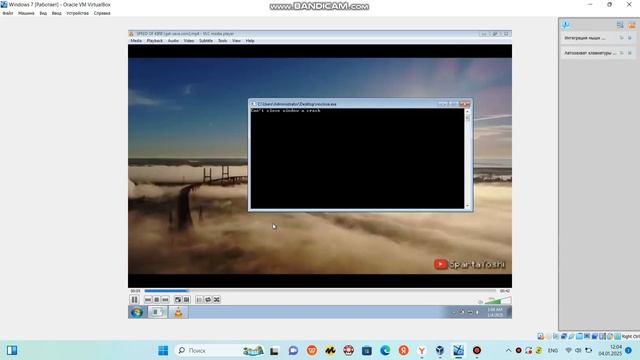The width and height of the screenshot is (640, 360).
Task: Open Brave browser from host taskbar
Action: point(312,351)
